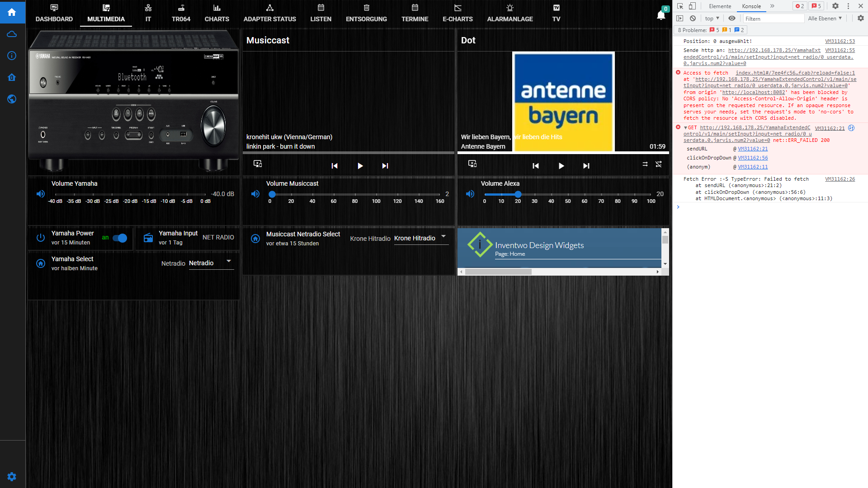
Task: Click Dot player source icon
Action: 472,164
